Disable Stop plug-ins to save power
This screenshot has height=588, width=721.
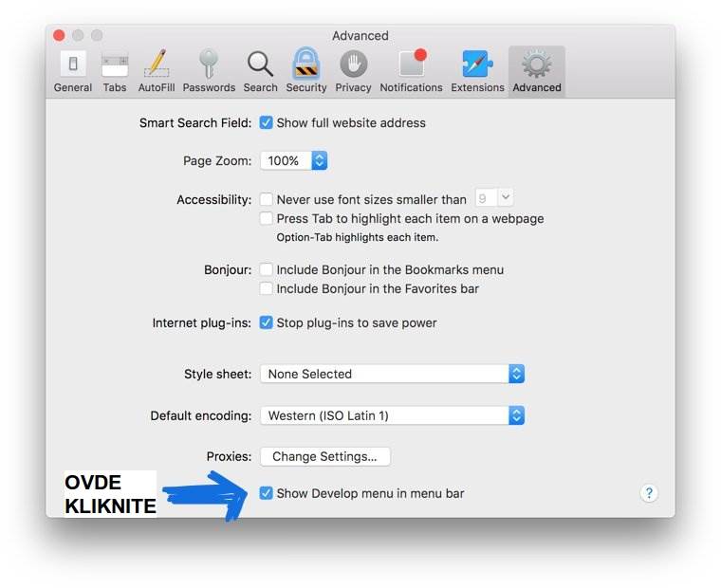(x=267, y=322)
